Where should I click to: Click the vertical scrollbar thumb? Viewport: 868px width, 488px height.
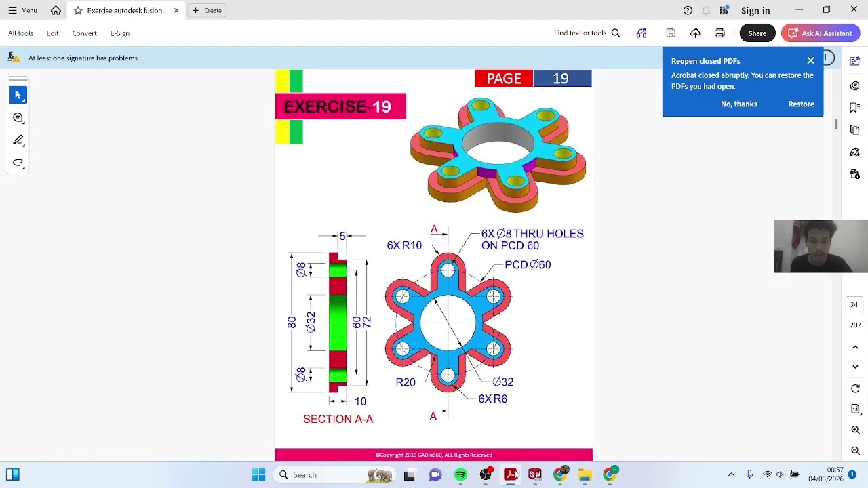[836, 125]
